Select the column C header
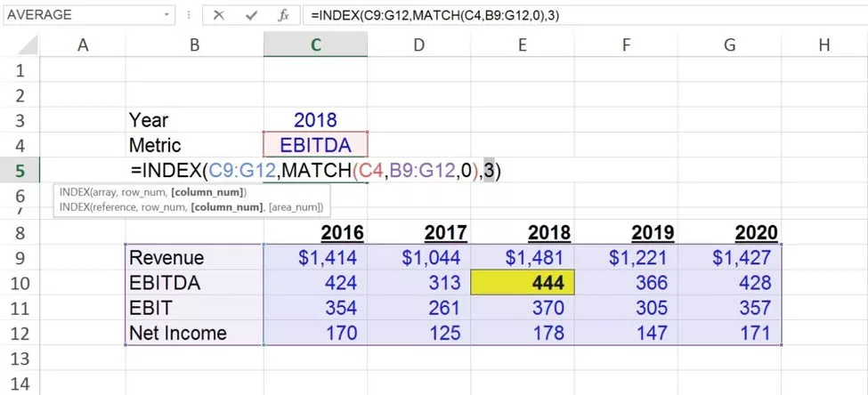Viewport: 868px width, 395px height. pyautogui.click(x=315, y=44)
